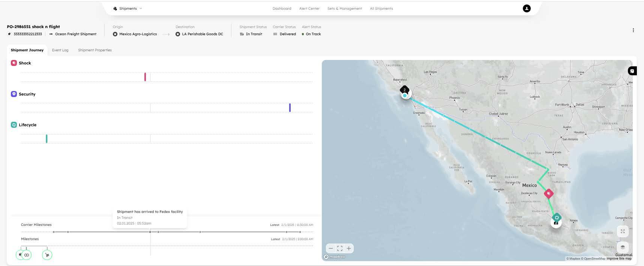Open the map layers selector
The image size is (644, 266).
(x=623, y=247)
